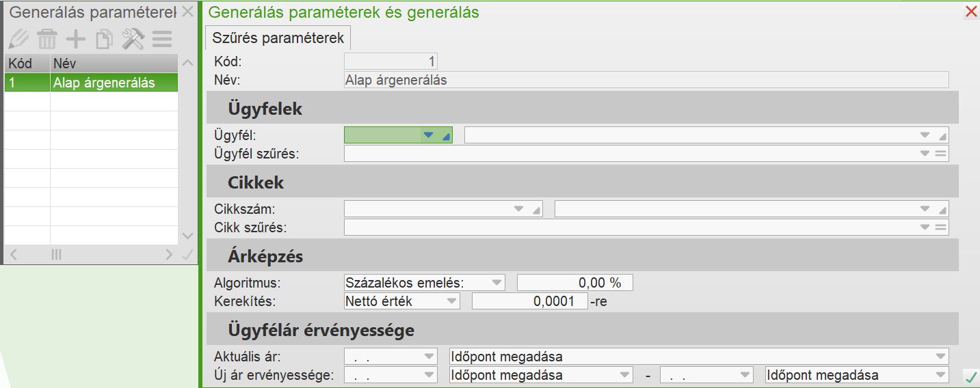Select the Alap árgenerálás row in list
The image size is (980, 388).
tap(91, 83)
